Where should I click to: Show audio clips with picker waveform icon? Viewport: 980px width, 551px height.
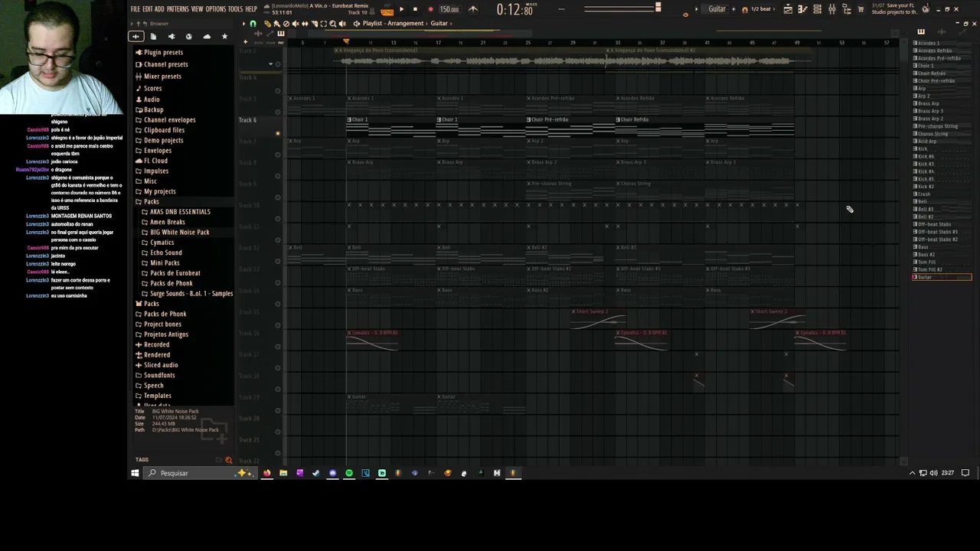pos(941,32)
